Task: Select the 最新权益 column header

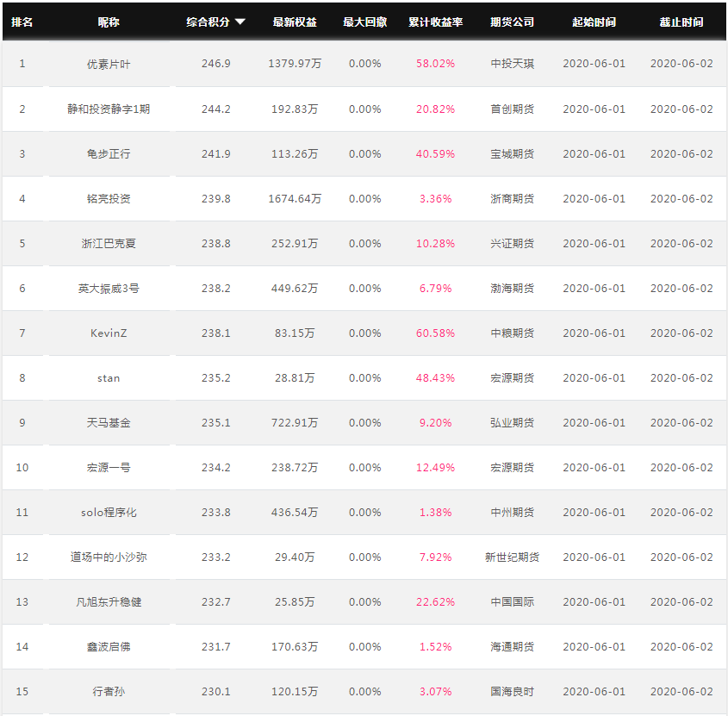Action: (x=295, y=22)
